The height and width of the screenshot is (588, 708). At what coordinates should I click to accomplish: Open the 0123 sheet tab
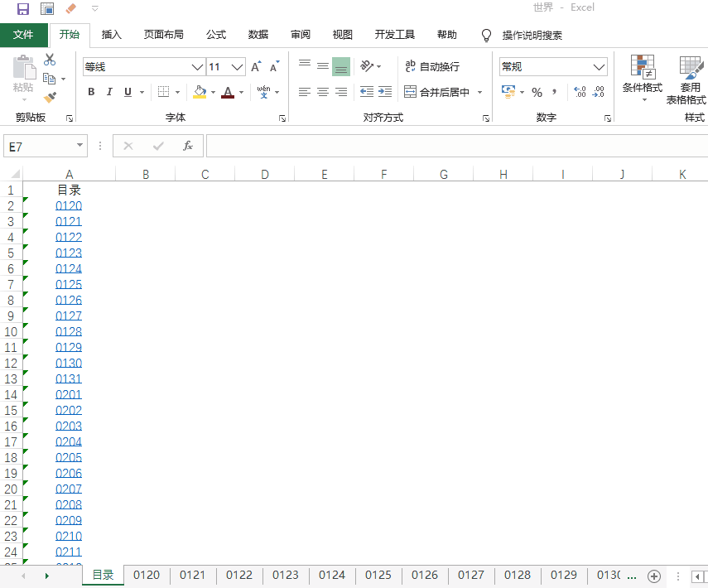pos(285,575)
